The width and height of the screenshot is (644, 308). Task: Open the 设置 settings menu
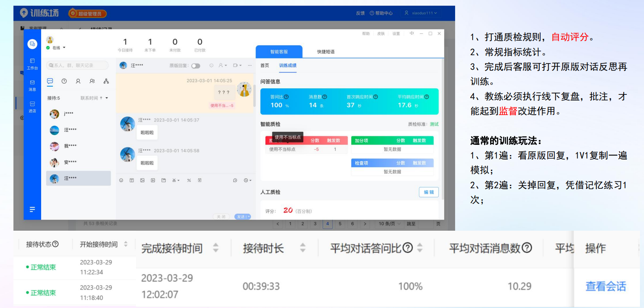396,34
